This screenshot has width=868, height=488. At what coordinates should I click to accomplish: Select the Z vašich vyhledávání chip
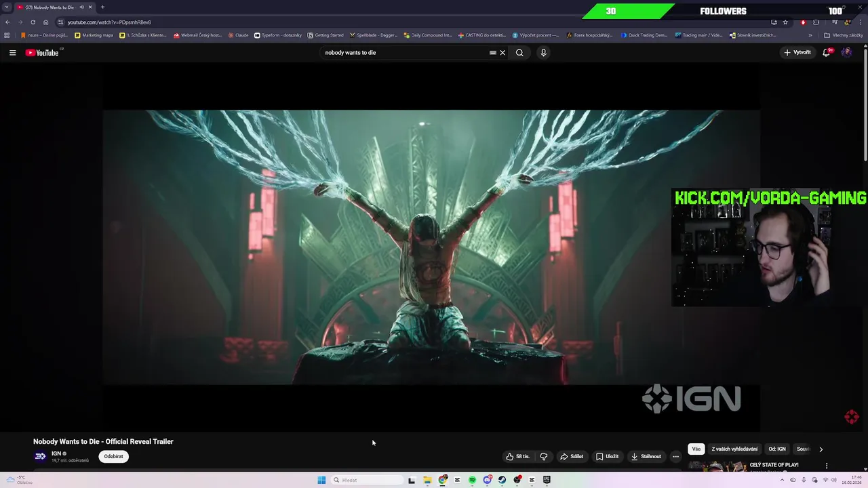(x=734, y=449)
